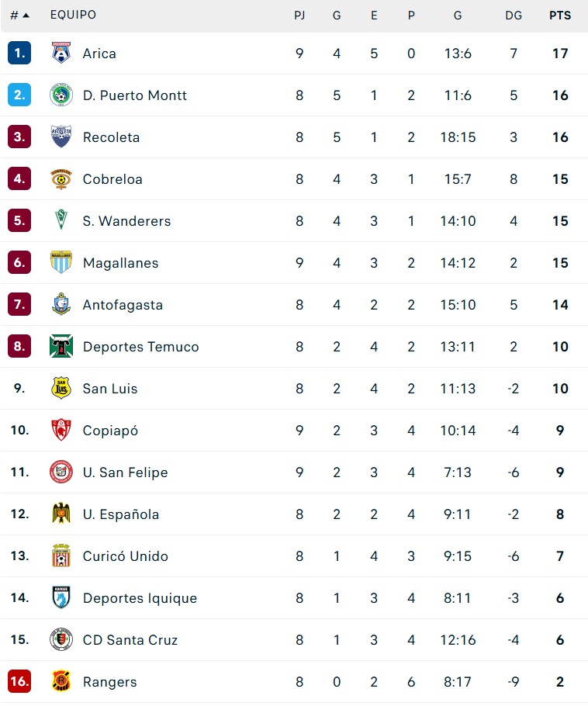Click the Deportes Temuco crest icon

[x=61, y=347]
